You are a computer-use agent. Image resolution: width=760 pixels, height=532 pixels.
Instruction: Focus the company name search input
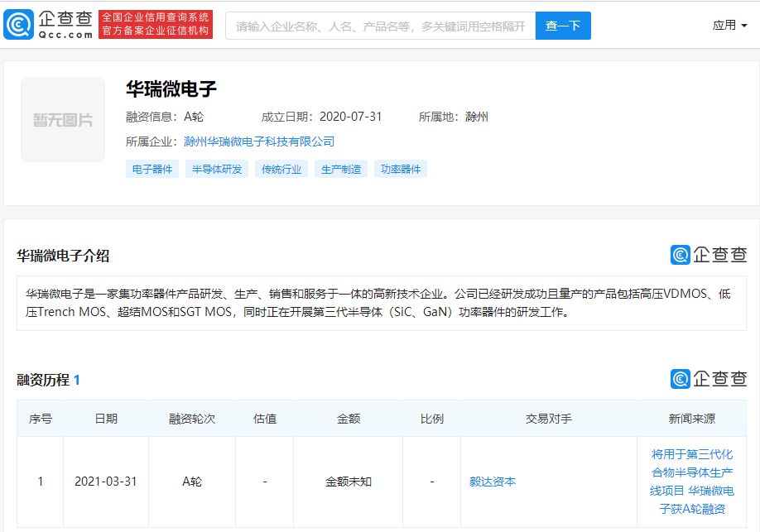[380, 26]
